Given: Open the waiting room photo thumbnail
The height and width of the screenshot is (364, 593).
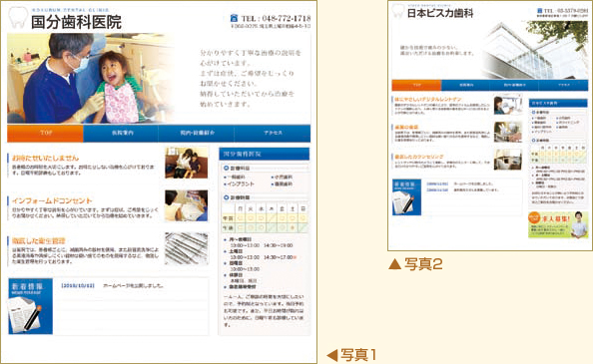Looking at the screenshot, I should 187,163.
